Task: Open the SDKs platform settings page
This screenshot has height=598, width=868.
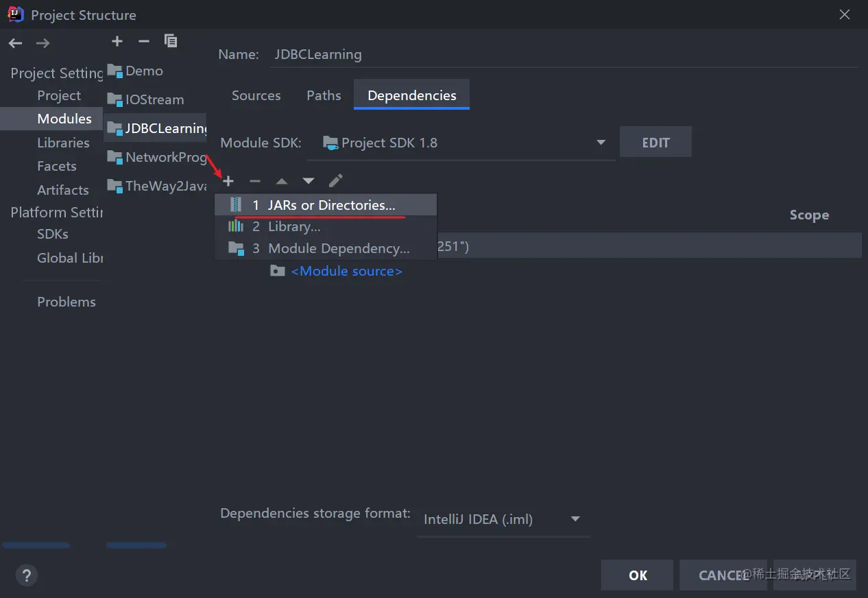Action: (53, 234)
